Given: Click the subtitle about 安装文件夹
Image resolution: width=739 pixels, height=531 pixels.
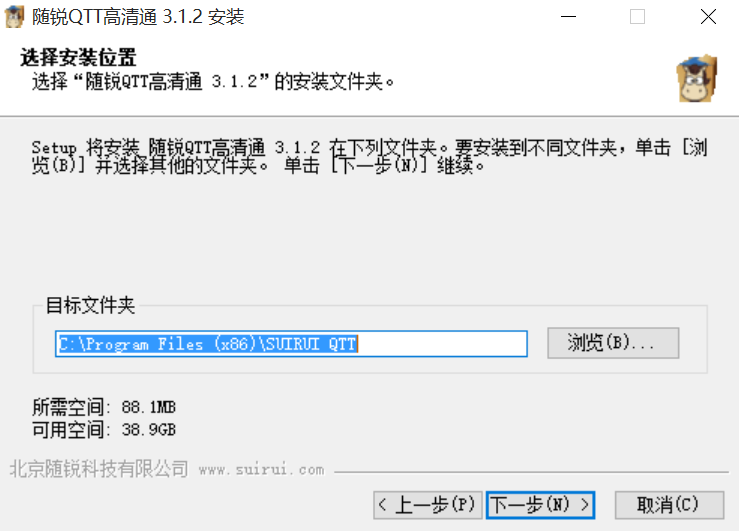Looking at the screenshot, I should coord(213,82).
